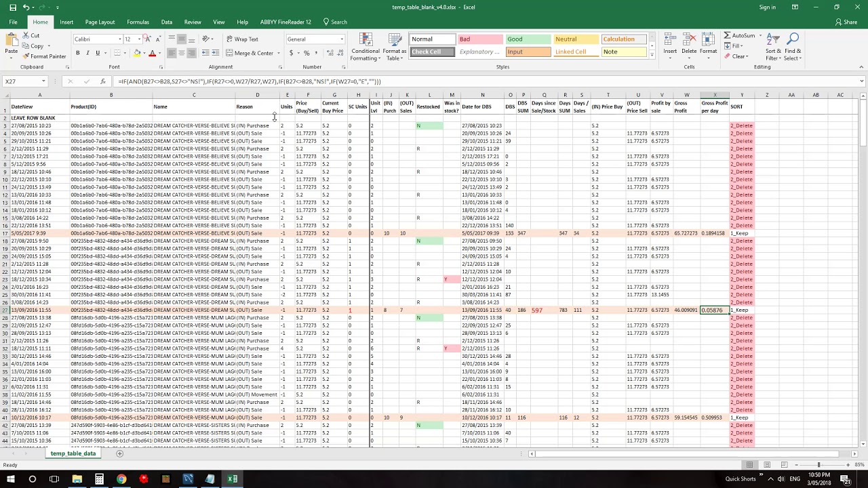Image resolution: width=868 pixels, height=488 pixels.
Task: Open font color dropdown arrow
Action: tap(159, 53)
